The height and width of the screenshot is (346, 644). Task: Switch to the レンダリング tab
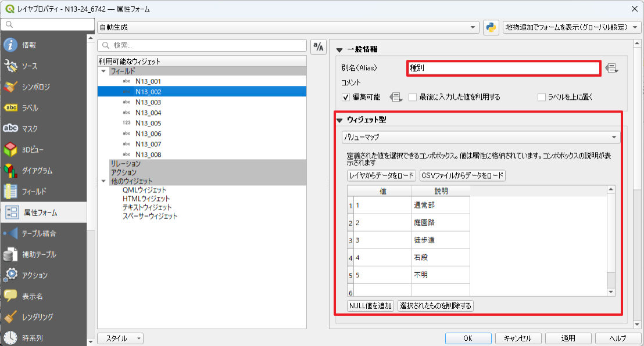[37, 317]
